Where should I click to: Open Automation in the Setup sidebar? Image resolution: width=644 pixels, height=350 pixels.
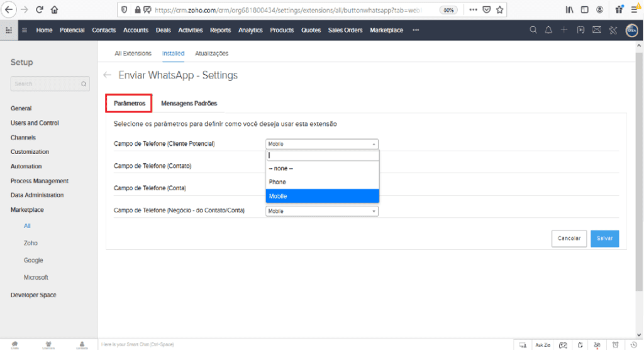coord(26,167)
